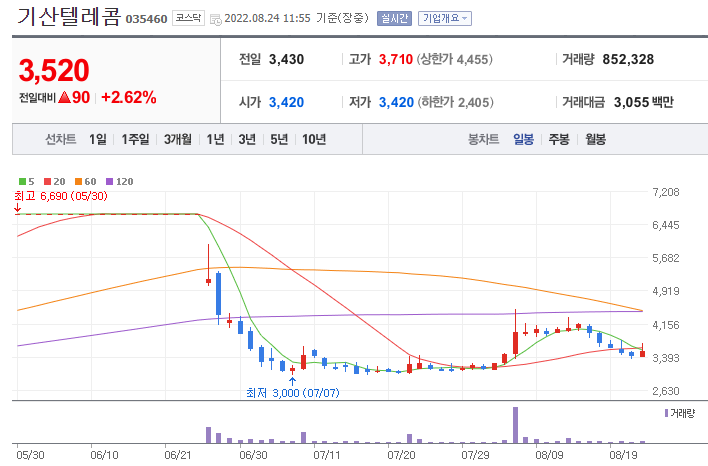Viewport: 708px width, 466px height.
Task: Click the 하한가 2,405 text
Action: (455, 103)
